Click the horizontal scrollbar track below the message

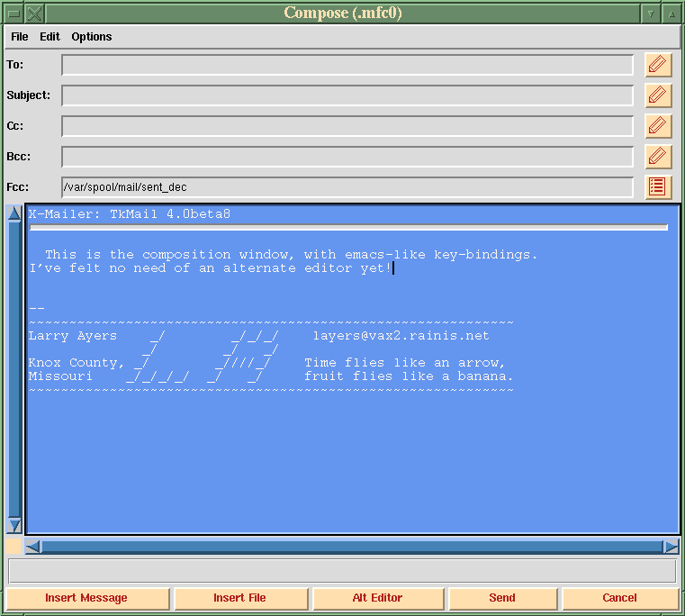pyautogui.click(x=351, y=547)
